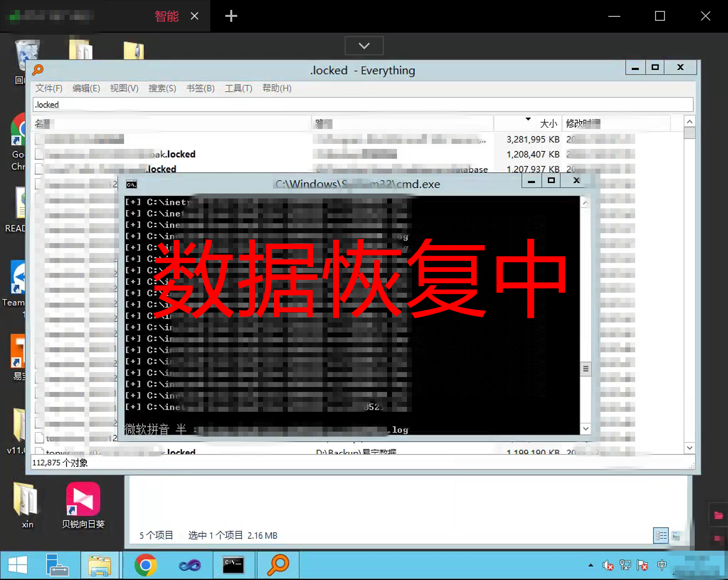
Task: Expand the remote session toolbar chevron
Action: (x=364, y=46)
